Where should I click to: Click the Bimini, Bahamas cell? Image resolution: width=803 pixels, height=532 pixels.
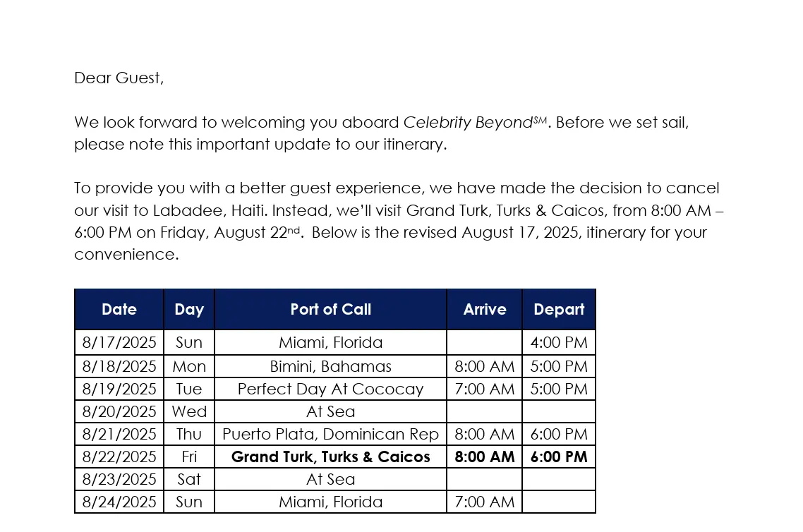[330, 366]
